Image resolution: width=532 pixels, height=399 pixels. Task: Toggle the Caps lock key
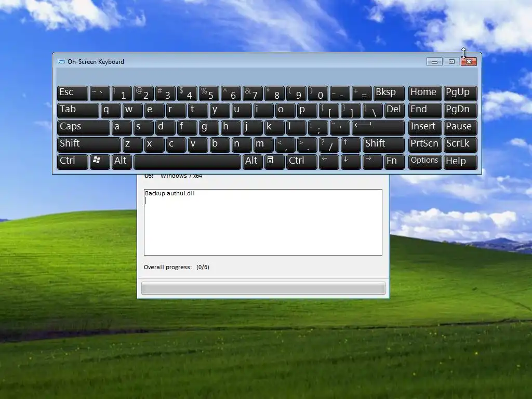coord(84,127)
